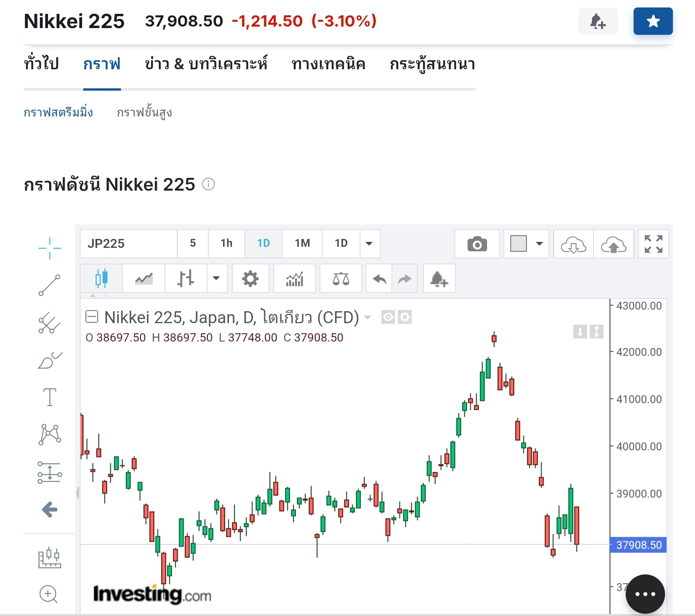Select the brush drawing tool
The image size is (695, 616).
point(49,360)
